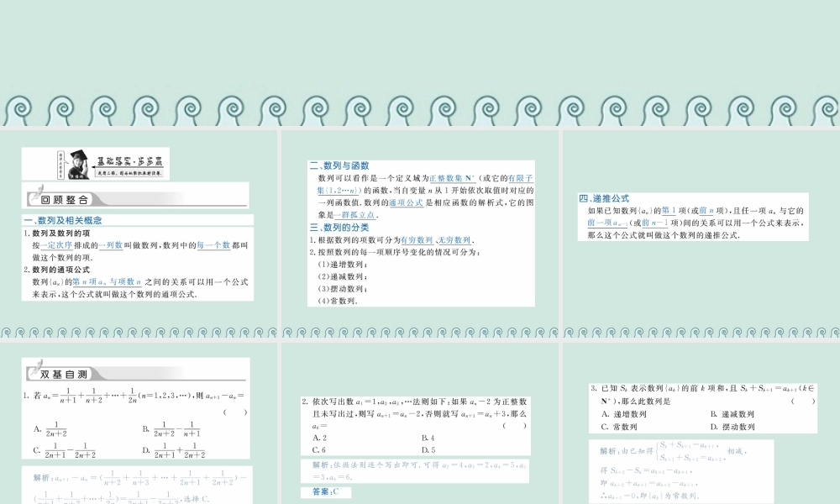Click the 双基自测 heading text
Screen dimensions: 840x504
click(63, 375)
